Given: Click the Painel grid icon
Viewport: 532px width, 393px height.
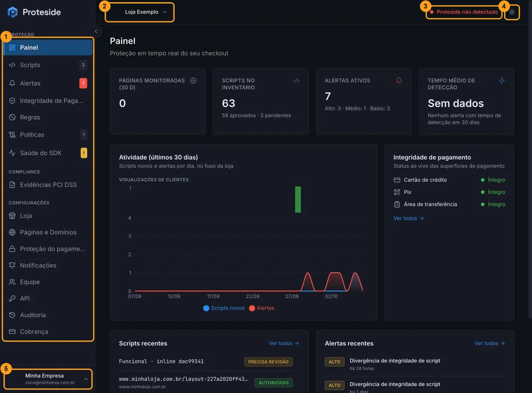Looking at the screenshot, I should point(12,47).
